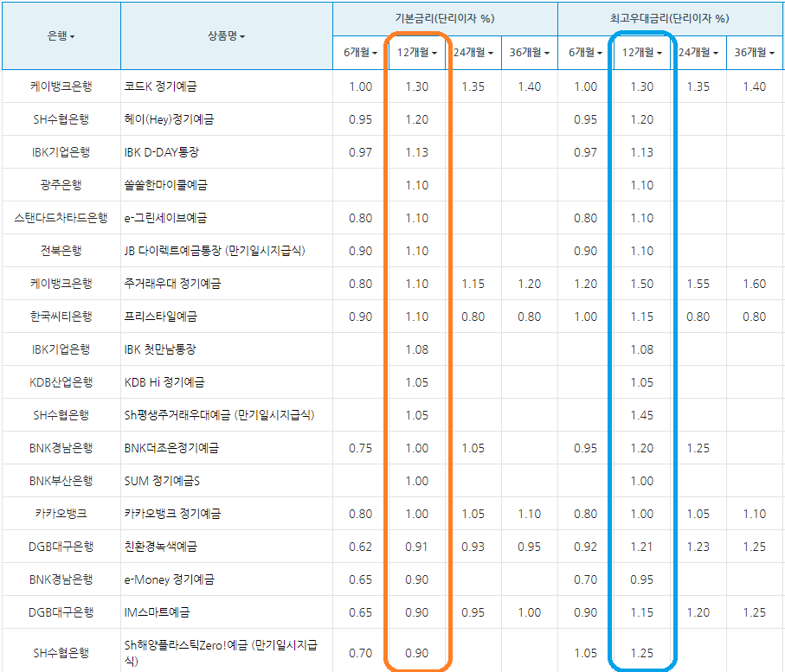Image resolution: width=785 pixels, height=672 pixels.
Task: Select product SUM 정기예금S
Action: tap(162, 481)
